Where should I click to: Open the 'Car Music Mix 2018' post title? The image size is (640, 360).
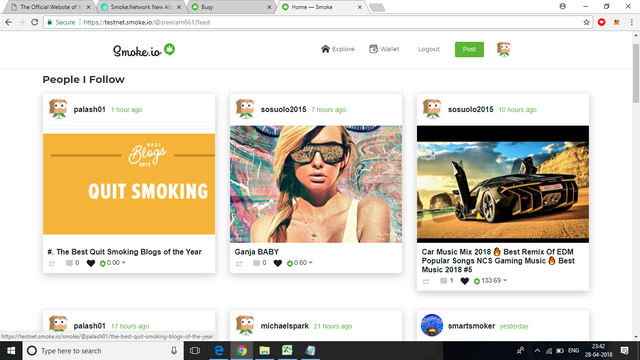coord(498,260)
